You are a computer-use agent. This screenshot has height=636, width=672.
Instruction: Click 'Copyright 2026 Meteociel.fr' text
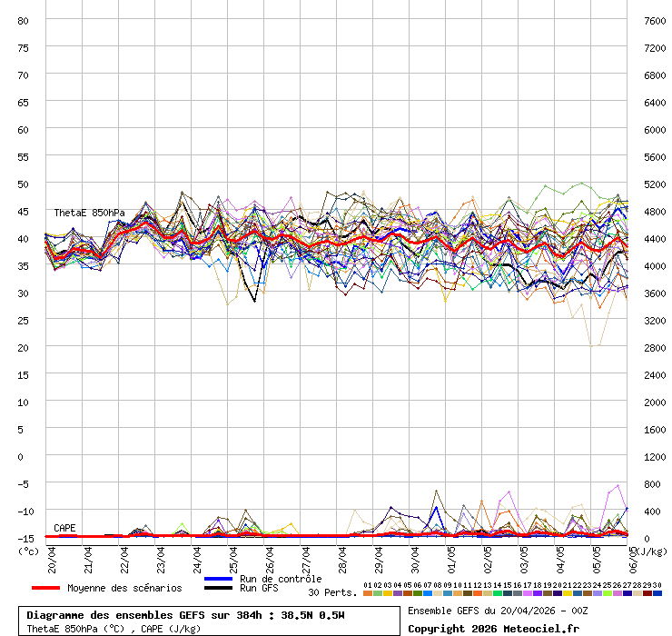click(x=493, y=628)
